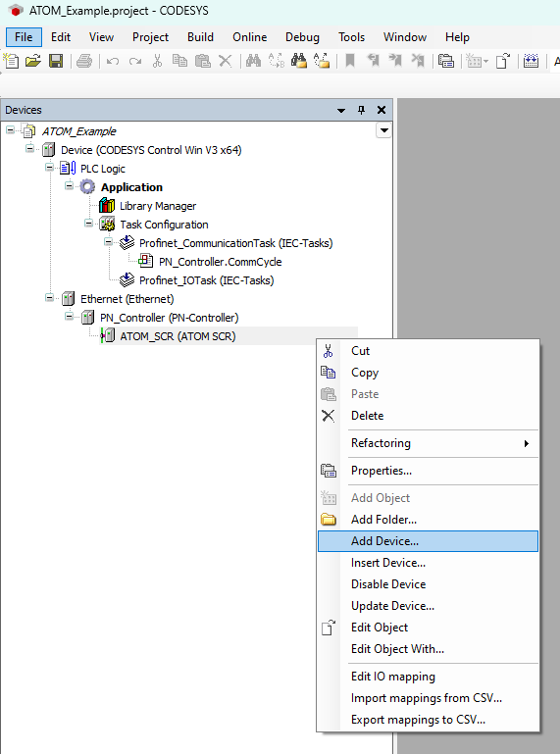This screenshot has width=560, height=754.
Task: Open the dropdown button beside ATOM_Example
Action: [x=383, y=130]
